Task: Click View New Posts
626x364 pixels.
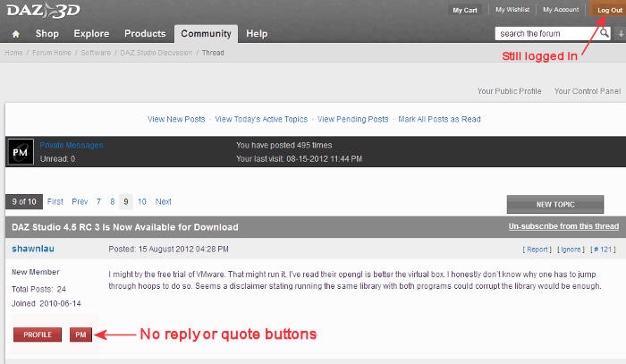Action: click(x=176, y=119)
